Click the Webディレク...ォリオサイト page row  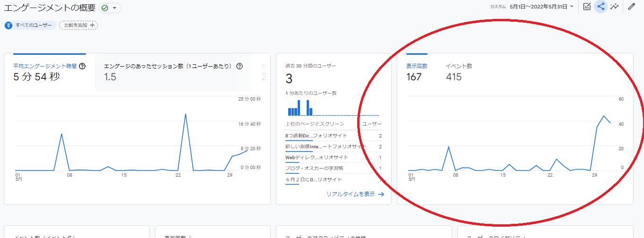tap(317, 158)
